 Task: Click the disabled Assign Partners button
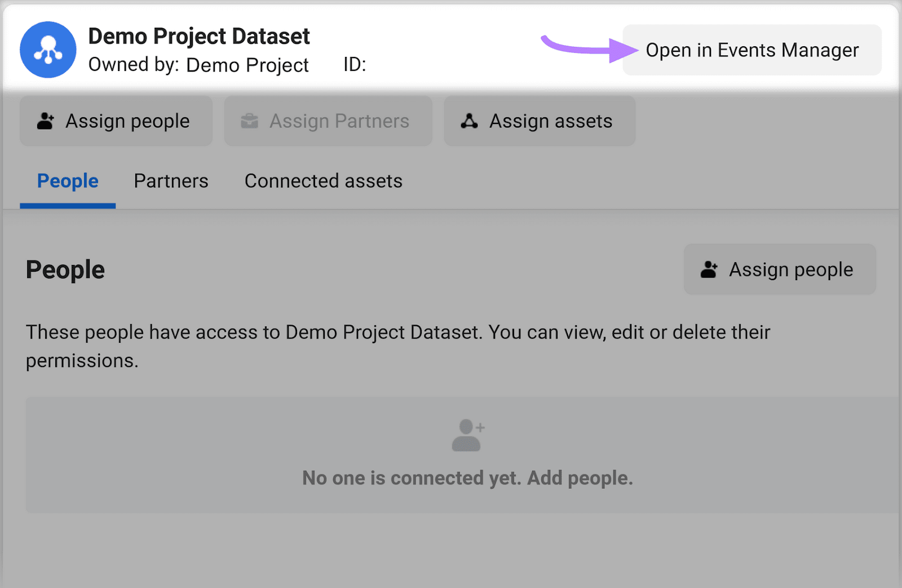pos(328,120)
